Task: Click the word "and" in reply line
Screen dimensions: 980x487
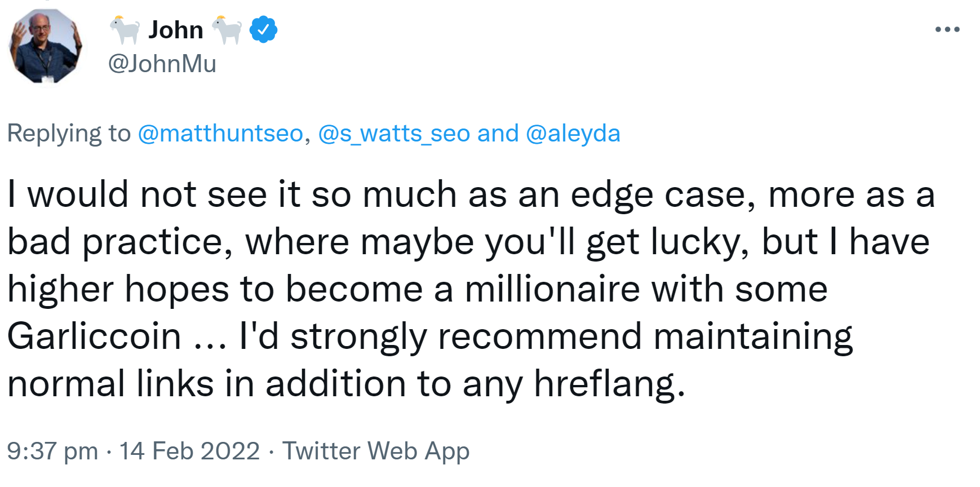Action: [498, 134]
